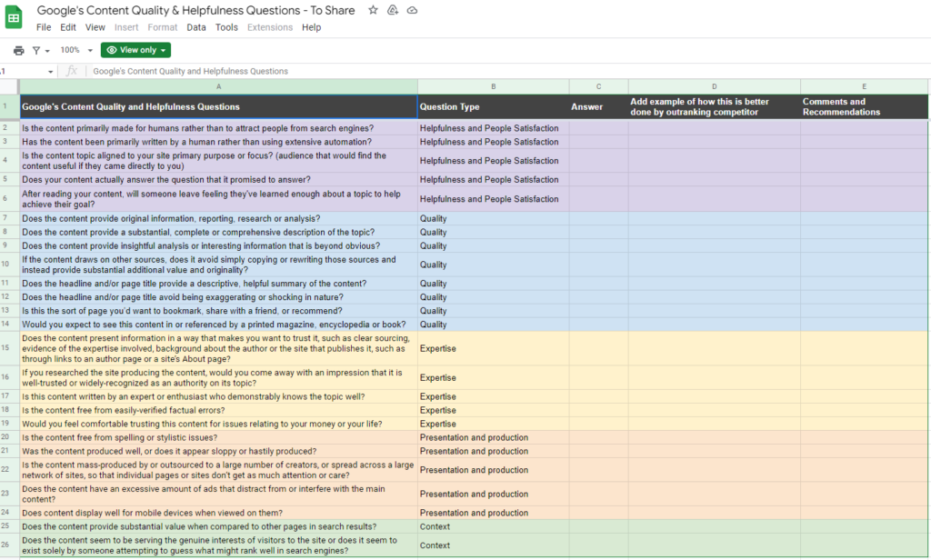The height and width of the screenshot is (560, 931).
Task: Open the zoom level dropdown at 100%
Action: coord(76,50)
